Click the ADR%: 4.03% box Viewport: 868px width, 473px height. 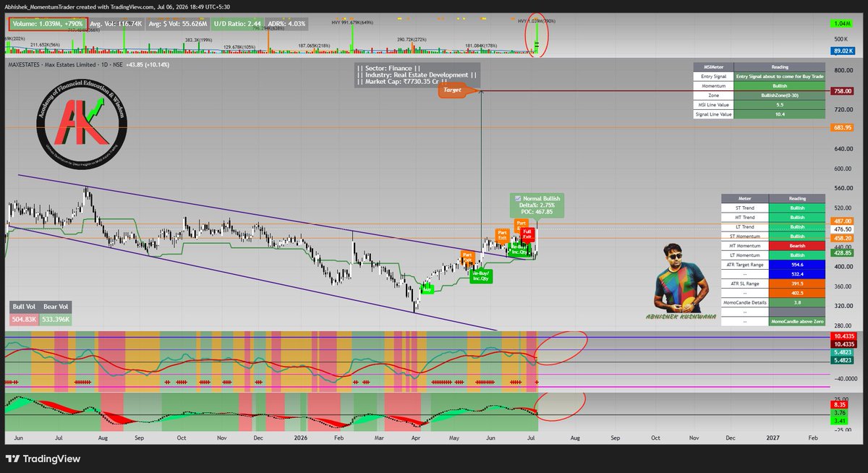coord(288,24)
